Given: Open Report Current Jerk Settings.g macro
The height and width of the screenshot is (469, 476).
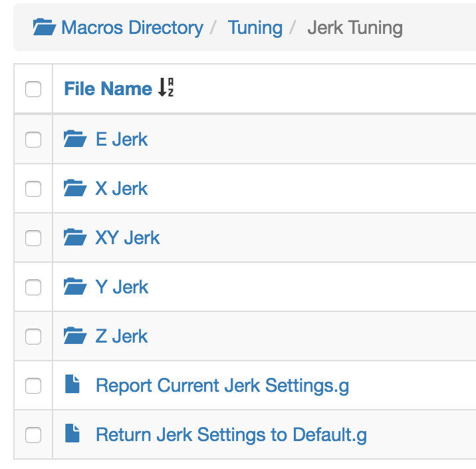Looking at the screenshot, I should (222, 386).
